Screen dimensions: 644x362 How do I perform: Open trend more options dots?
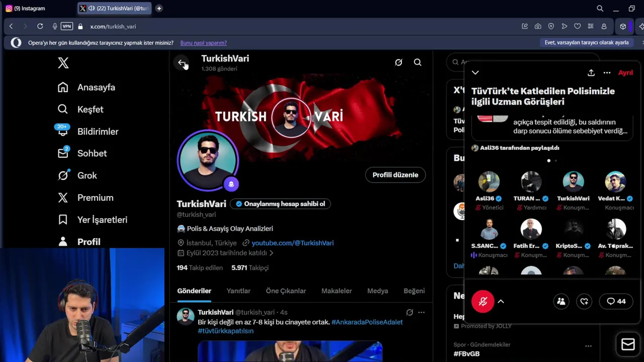point(588,346)
